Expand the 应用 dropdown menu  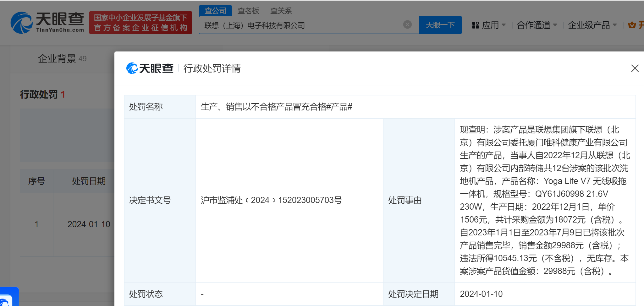click(x=490, y=25)
